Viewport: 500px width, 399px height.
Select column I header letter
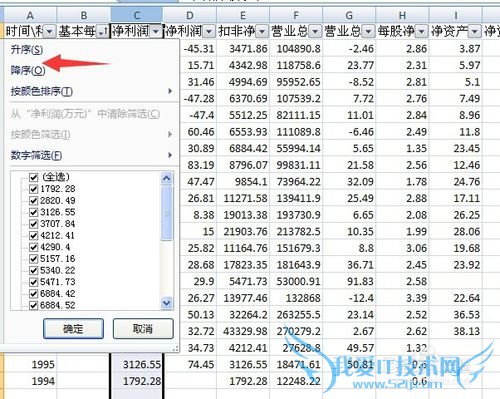(x=455, y=15)
